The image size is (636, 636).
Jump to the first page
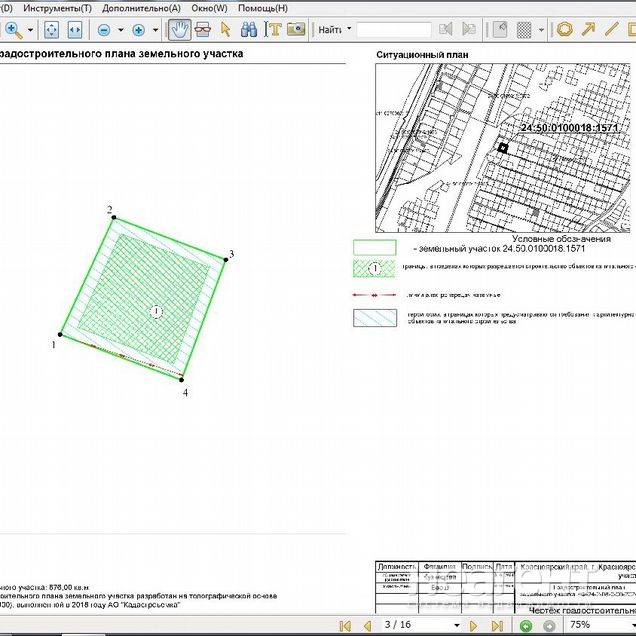click(345, 625)
